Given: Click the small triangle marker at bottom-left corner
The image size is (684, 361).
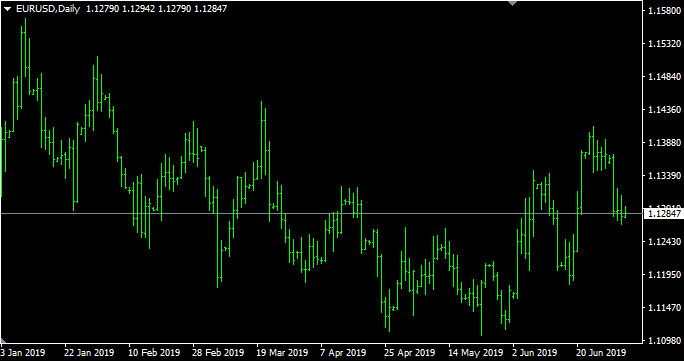Looking at the screenshot, I should click(x=3, y=341).
